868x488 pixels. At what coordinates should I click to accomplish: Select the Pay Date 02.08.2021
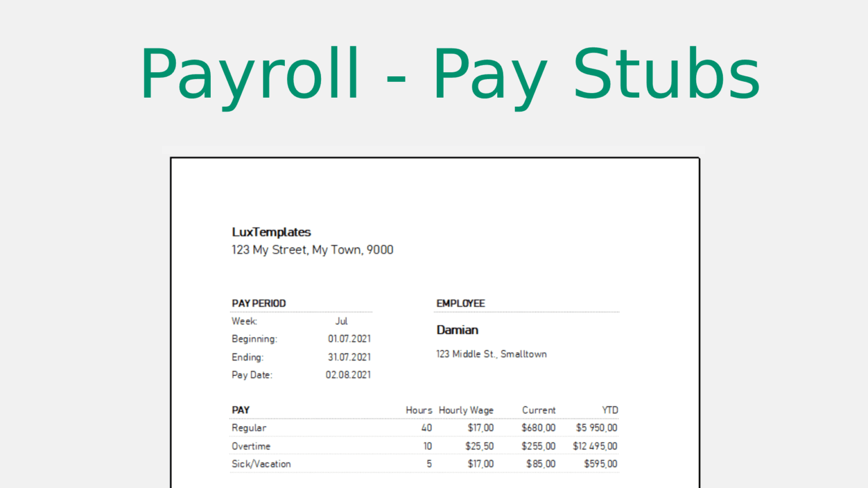pyautogui.click(x=349, y=374)
